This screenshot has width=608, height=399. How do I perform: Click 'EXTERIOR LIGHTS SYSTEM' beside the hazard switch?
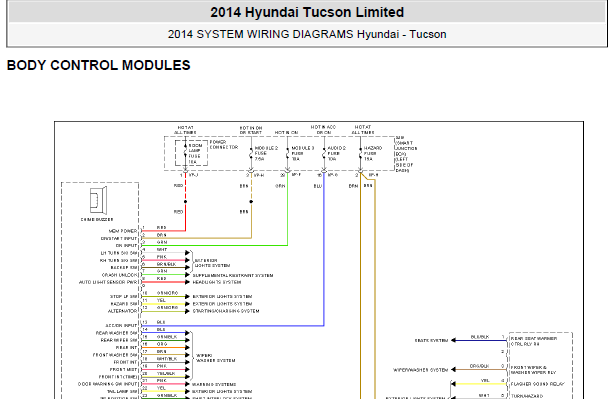(x=222, y=304)
